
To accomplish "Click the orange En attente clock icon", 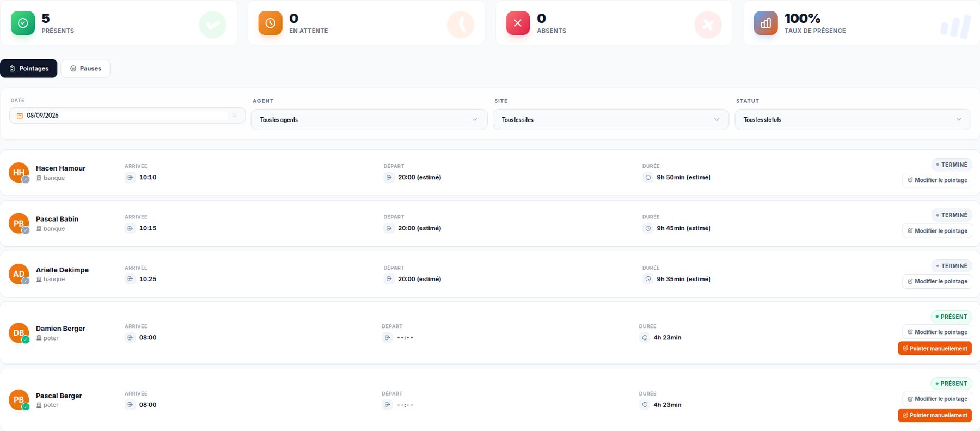I will pos(270,23).
